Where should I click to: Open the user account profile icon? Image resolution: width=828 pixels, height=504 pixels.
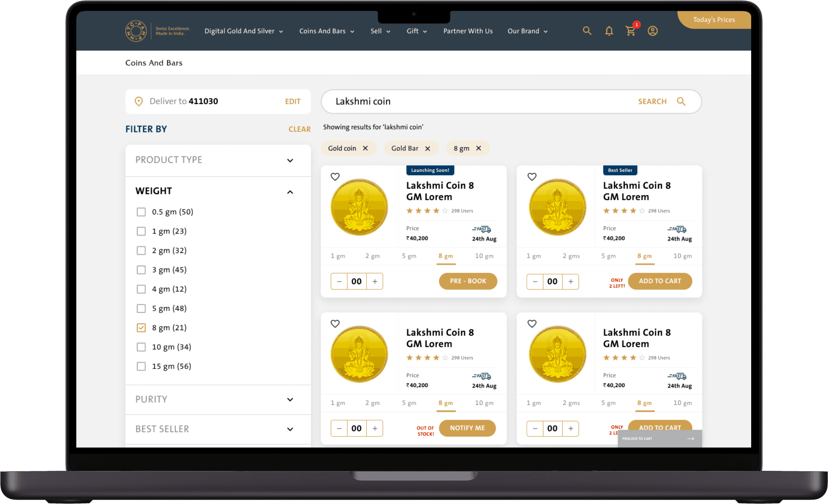pyautogui.click(x=653, y=31)
